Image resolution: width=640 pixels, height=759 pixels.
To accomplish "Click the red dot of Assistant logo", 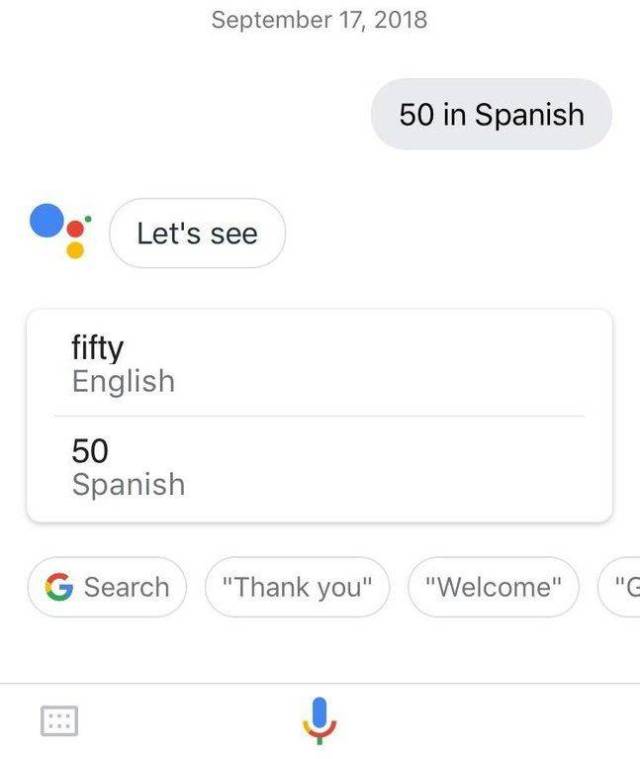I will [x=75, y=229].
